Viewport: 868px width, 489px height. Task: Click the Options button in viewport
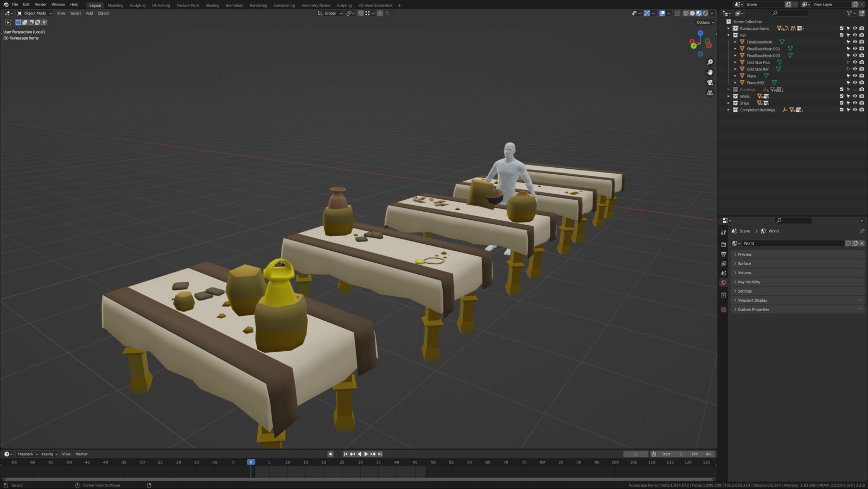(x=705, y=22)
